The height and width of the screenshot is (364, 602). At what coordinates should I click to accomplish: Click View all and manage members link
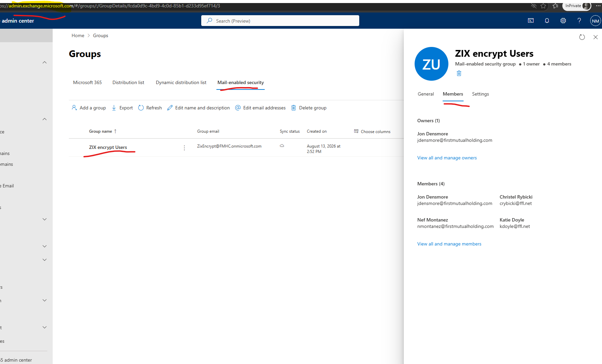tap(449, 244)
